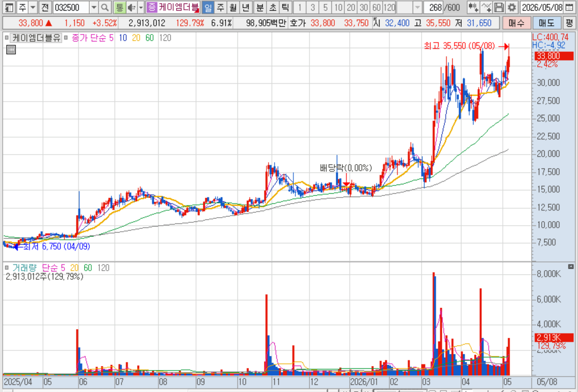This screenshot has width=578, height=392.
Task: Open the 주 market type dropdown arrow
Action: [x=33, y=7]
